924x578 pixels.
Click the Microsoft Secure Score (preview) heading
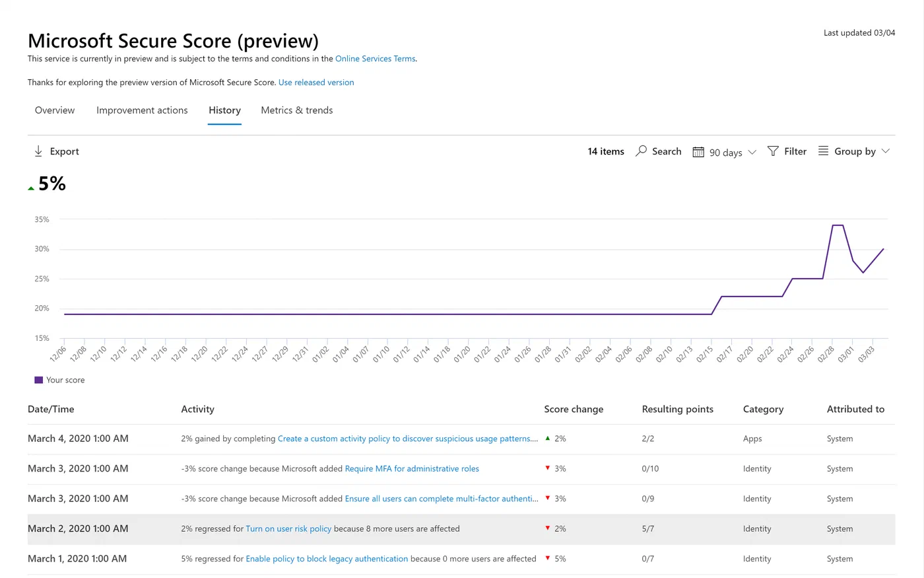(x=173, y=41)
